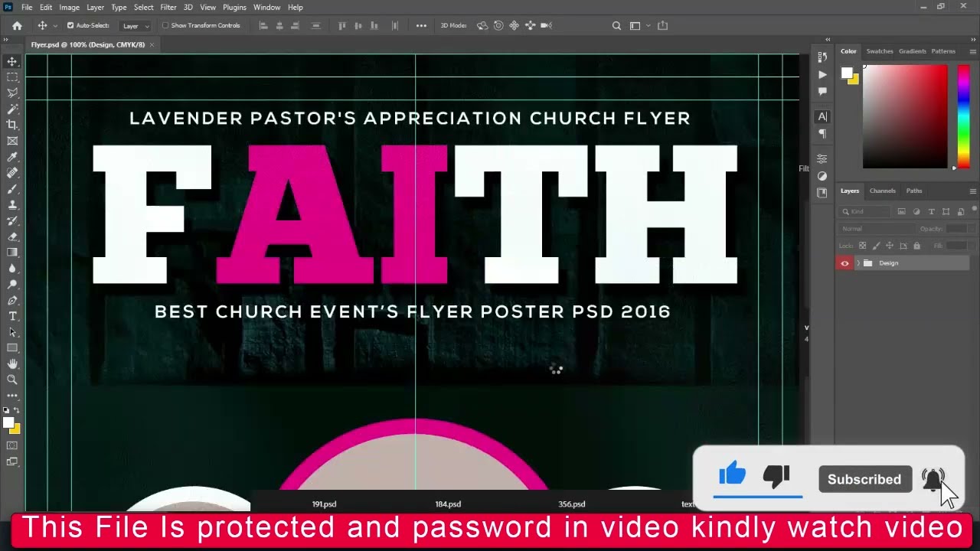Image resolution: width=980 pixels, height=551 pixels.
Task: Select the Clone Stamp tool
Action: pos(12,205)
